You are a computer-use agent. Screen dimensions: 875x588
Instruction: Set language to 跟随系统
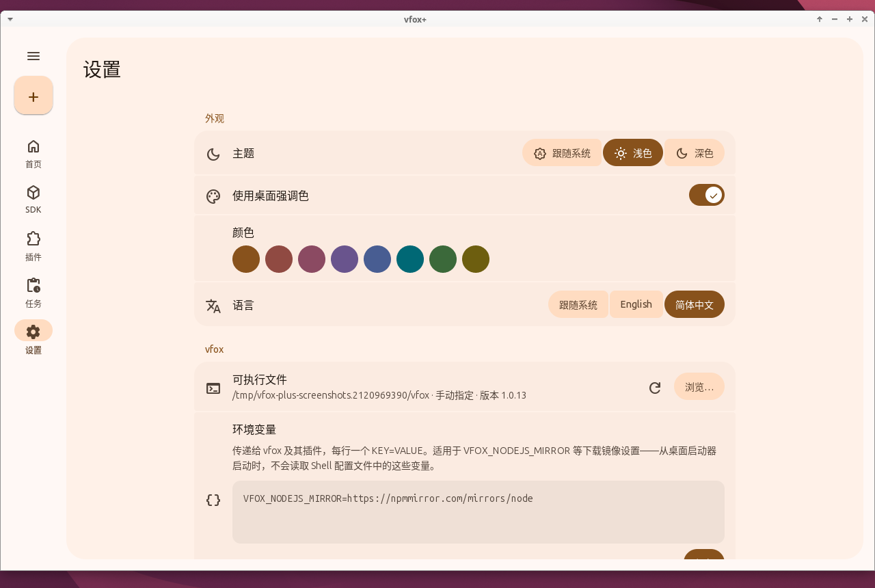(x=578, y=304)
